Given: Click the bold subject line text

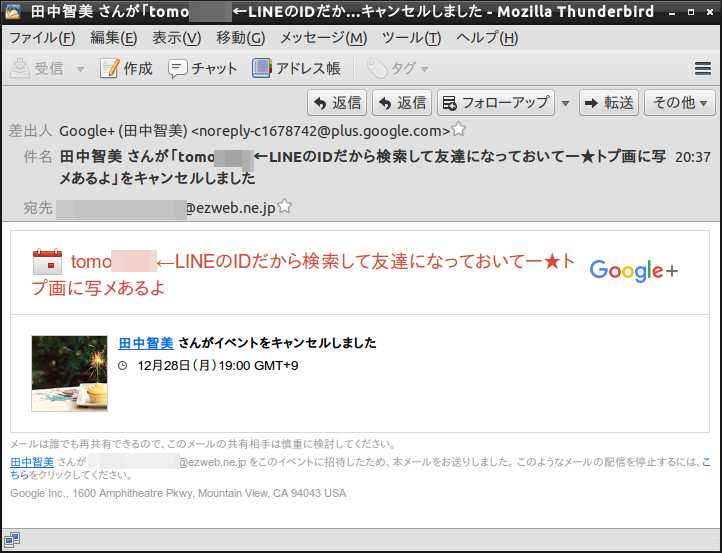Looking at the screenshot, I should [x=363, y=167].
